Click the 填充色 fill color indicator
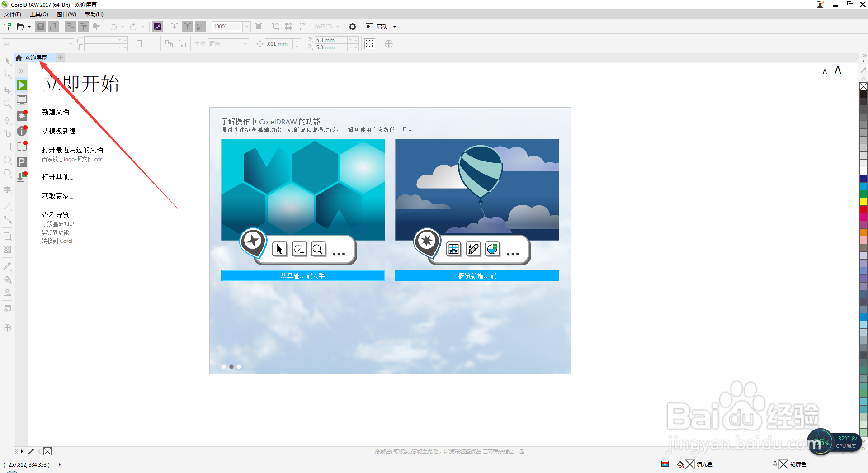The height and width of the screenshot is (473, 868). (695, 464)
